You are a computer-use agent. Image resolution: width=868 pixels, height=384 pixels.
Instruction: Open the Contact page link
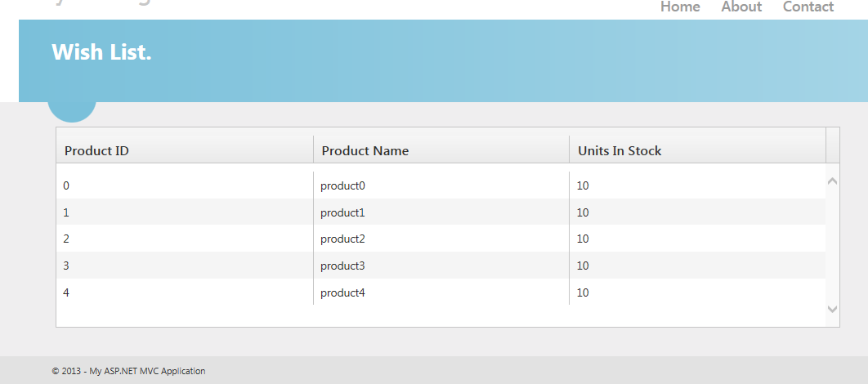[x=808, y=7]
